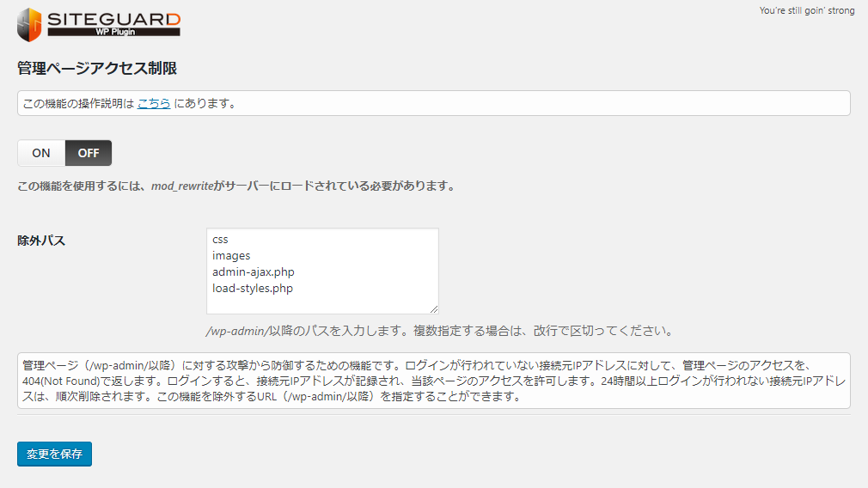Click the images entry in textarea
The height and width of the screenshot is (488, 868).
pos(231,256)
